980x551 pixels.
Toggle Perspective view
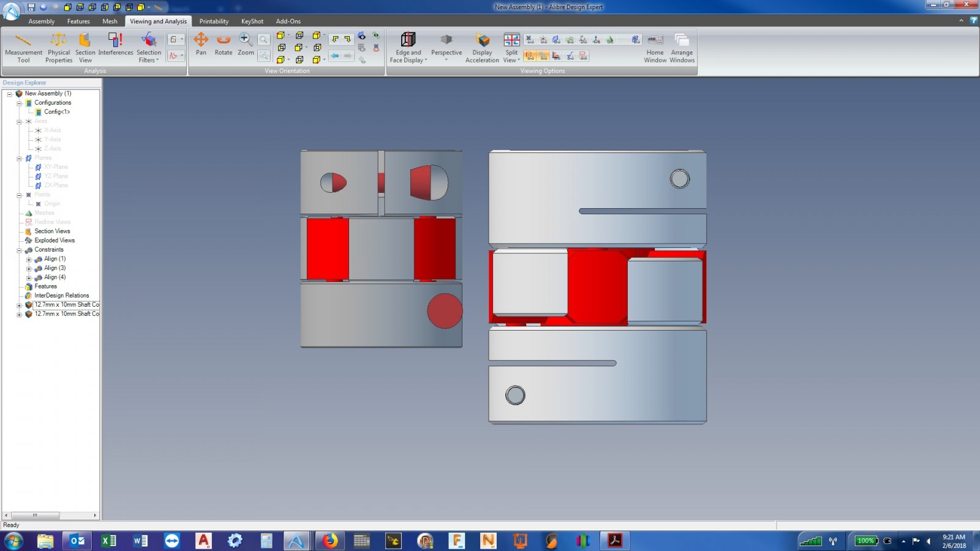pos(447,47)
